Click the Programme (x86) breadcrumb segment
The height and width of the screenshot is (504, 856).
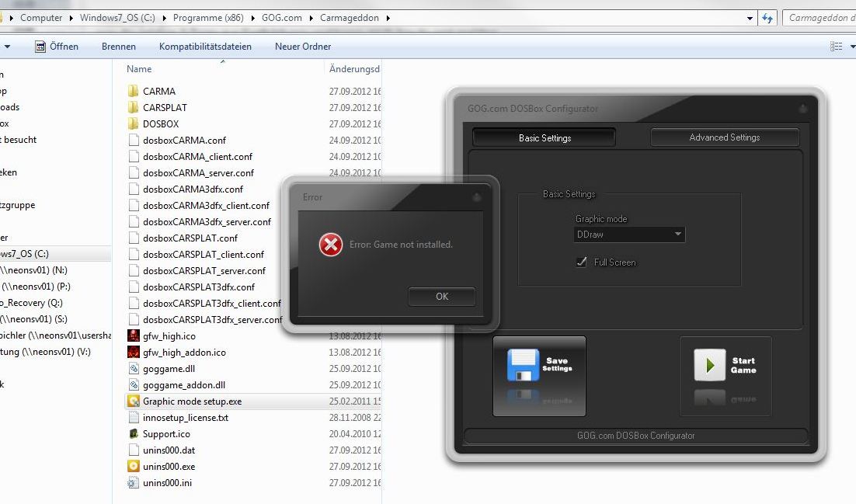point(208,18)
